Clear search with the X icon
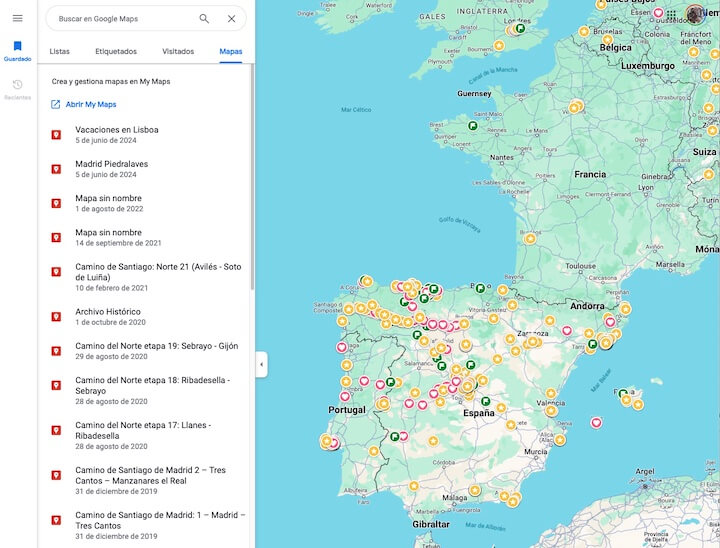 coord(231,19)
